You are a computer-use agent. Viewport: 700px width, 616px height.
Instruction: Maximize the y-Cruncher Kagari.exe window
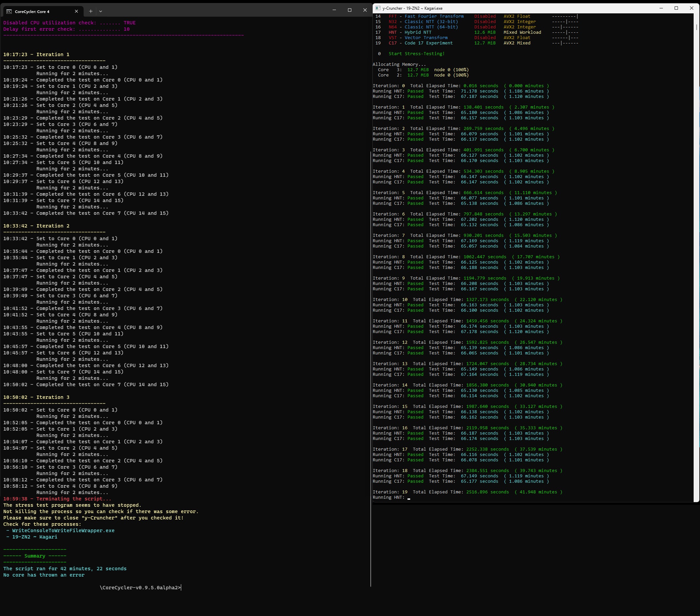(x=676, y=8)
